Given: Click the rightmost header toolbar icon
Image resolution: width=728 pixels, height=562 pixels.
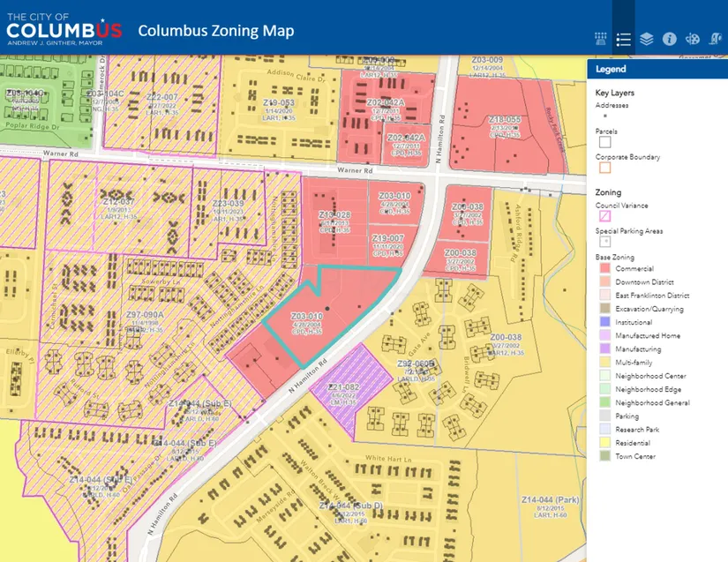Looking at the screenshot, I should coord(716,39).
